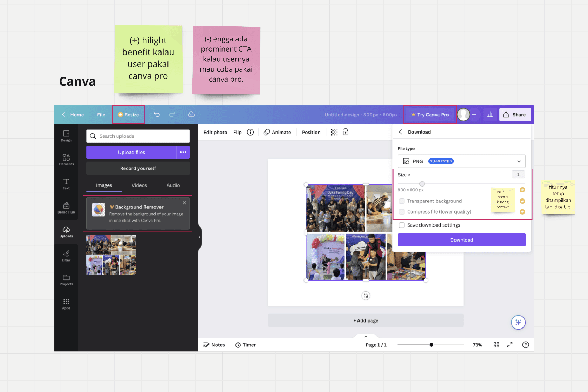Image resolution: width=588 pixels, height=392 pixels.
Task: Click the cloud save status icon
Action: (x=191, y=114)
